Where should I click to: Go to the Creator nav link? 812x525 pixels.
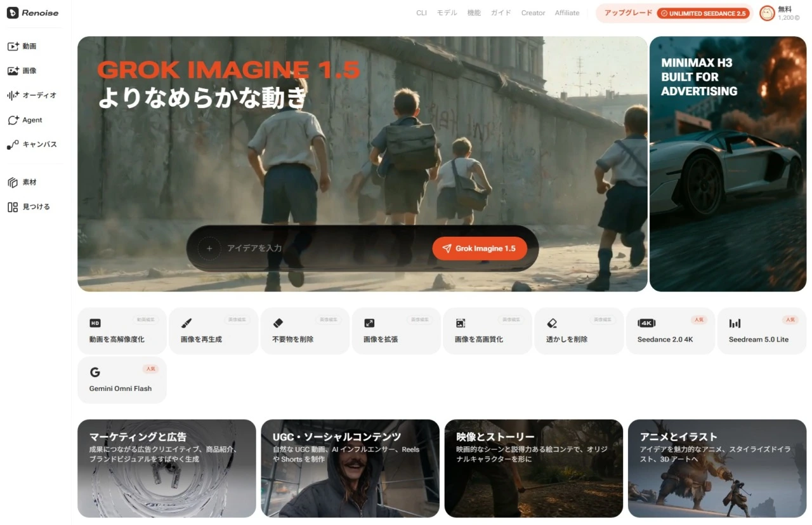point(533,13)
